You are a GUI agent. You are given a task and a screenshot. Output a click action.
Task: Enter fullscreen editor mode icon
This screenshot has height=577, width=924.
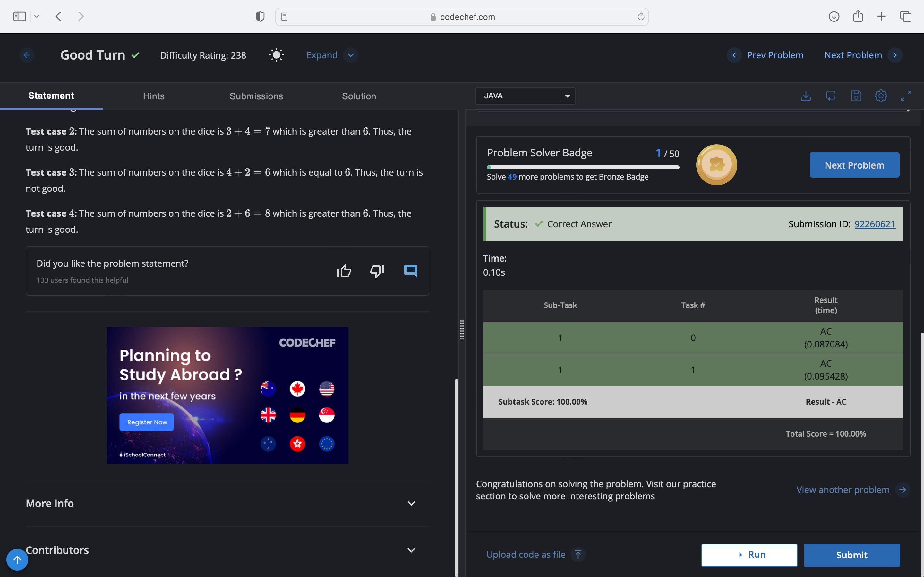pyautogui.click(x=906, y=96)
